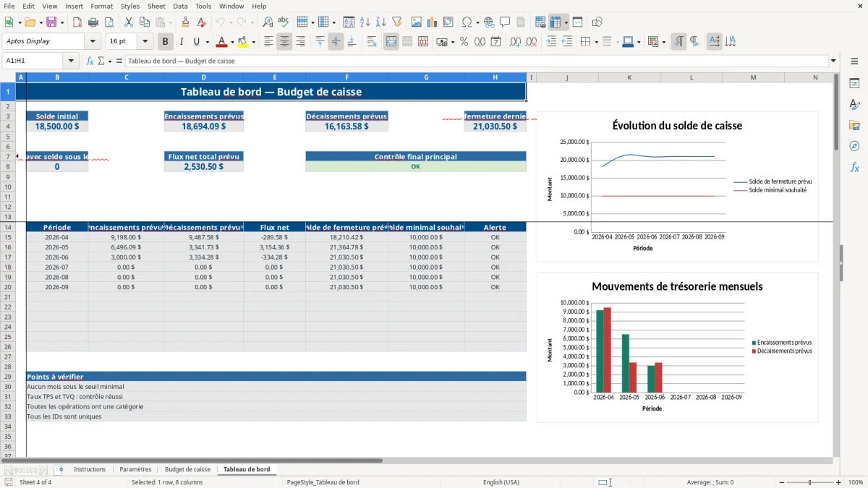Insert comment speech bubble icon

(x=505, y=22)
